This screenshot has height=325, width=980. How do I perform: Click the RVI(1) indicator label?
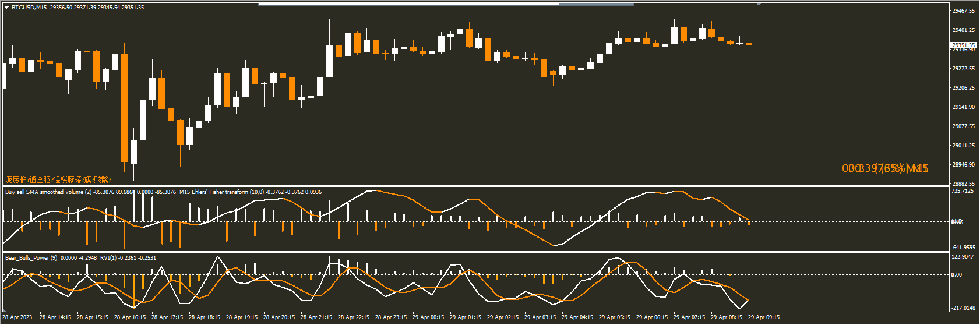(109, 258)
